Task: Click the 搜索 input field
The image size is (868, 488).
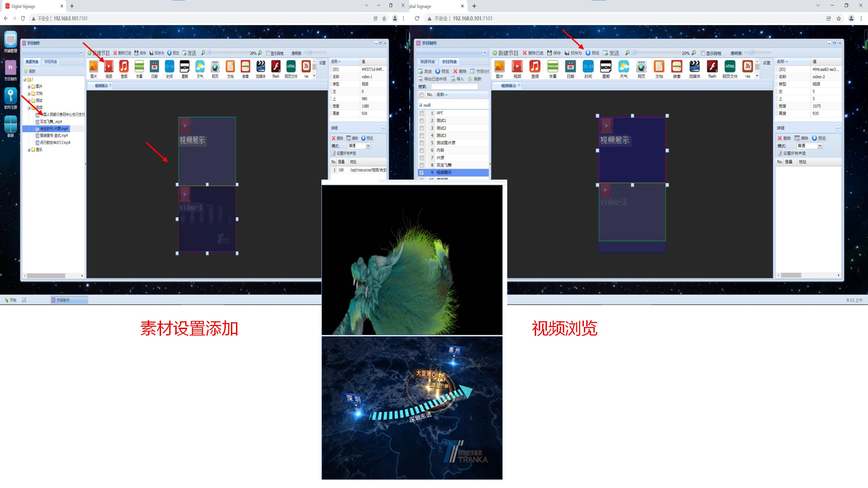Action: click(454, 86)
